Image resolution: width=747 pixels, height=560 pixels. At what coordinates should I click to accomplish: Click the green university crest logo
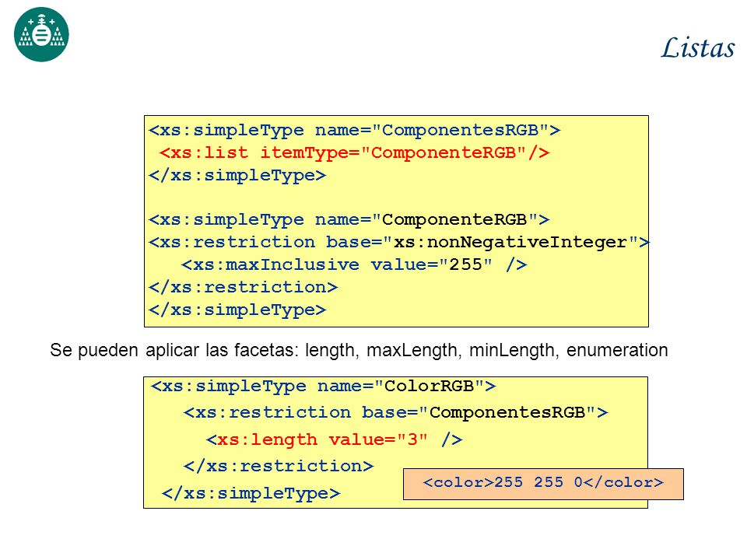click(x=41, y=34)
